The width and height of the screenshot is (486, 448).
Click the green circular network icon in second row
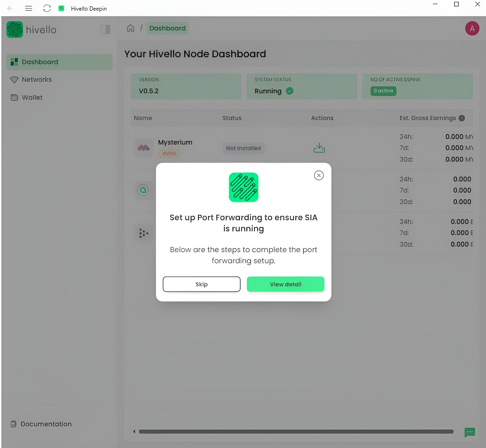tap(143, 190)
